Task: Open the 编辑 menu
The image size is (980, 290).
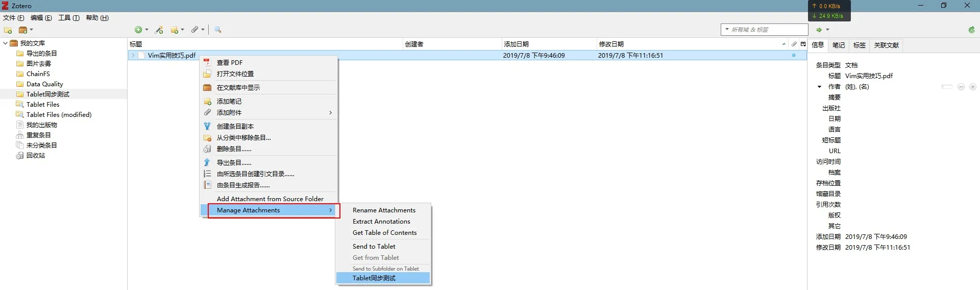Action: [41, 18]
